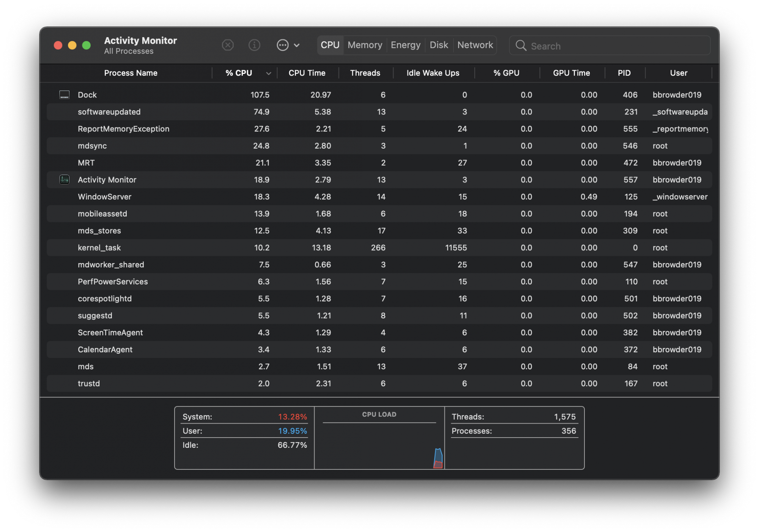Image resolution: width=759 pixels, height=532 pixels.
Task: Click kernel_task idle wake ups 11555
Action: click(x=456, y=248)
